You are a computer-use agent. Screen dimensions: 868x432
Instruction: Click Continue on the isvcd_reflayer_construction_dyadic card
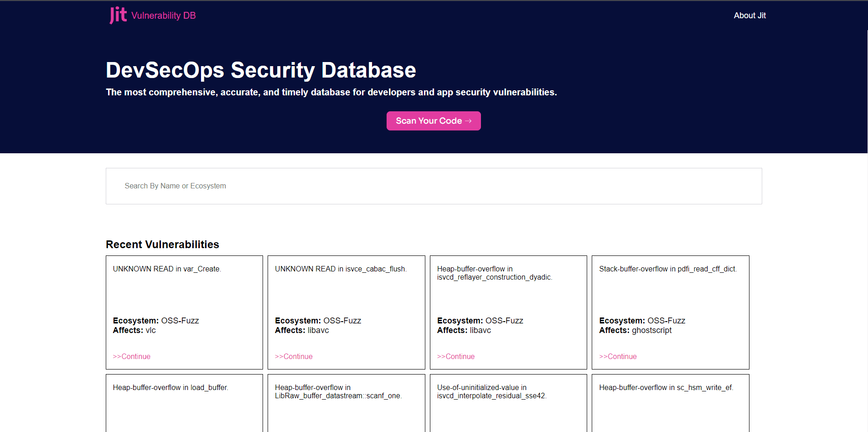click(x=456, y=356)
